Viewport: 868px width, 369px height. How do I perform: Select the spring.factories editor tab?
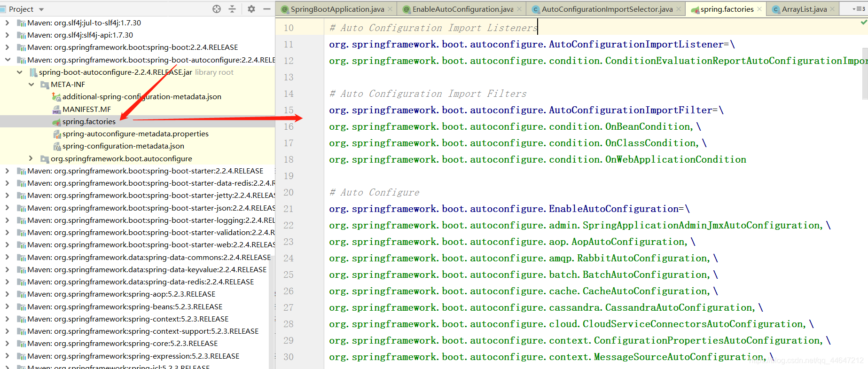(727, 9)
